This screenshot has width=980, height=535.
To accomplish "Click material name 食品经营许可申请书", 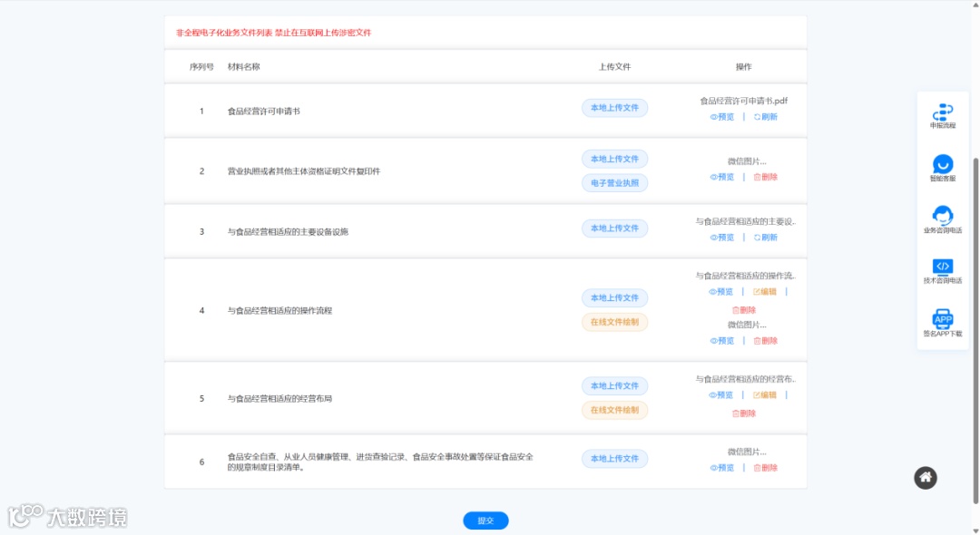I will click(264, 112).
